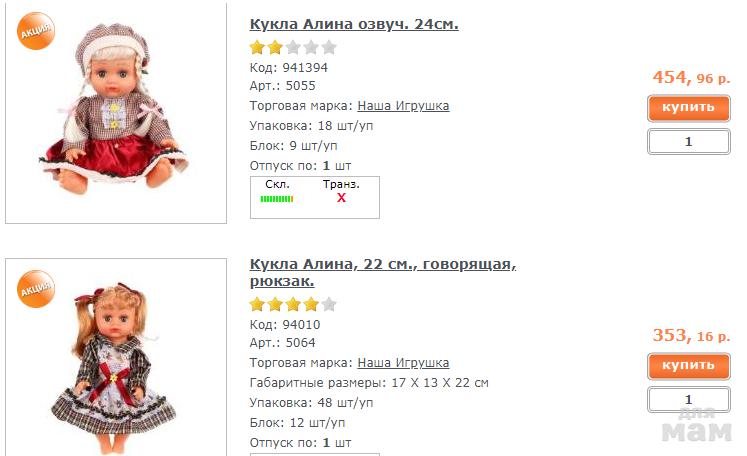This screenshot has height=456, width=747.
Task: Click the second doll's star rating
Action: (x=293, y=304)
